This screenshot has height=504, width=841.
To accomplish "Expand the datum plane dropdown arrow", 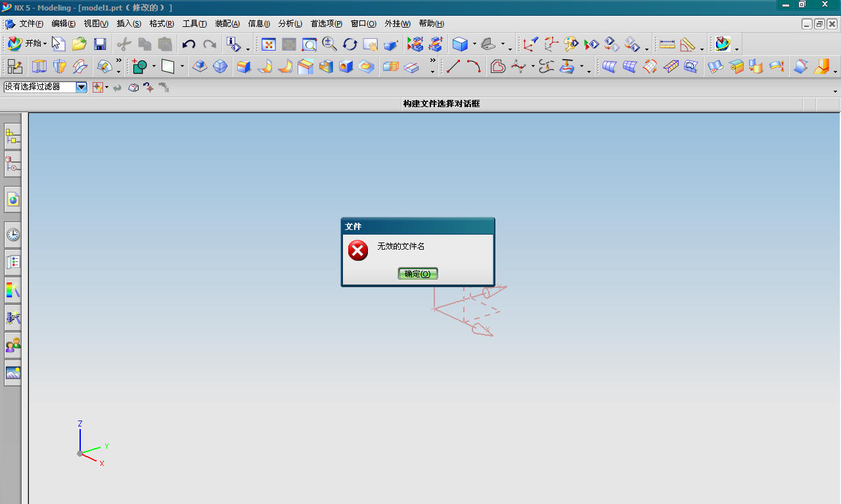I will click(182, 66).
